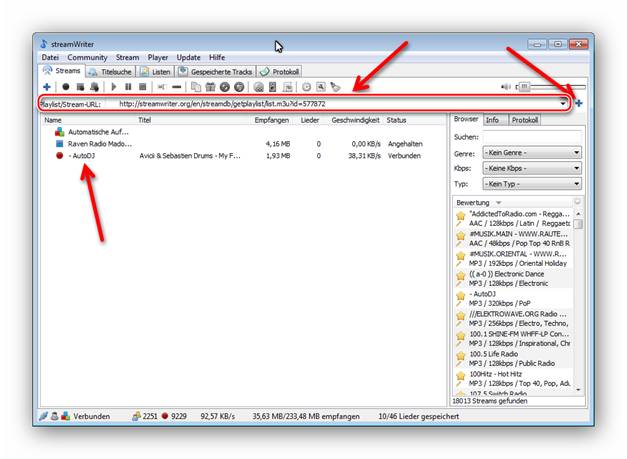Click into the Playlist/Stream-URL text field
Viewport: 627px width, 459px height.
(x=338, y=104)
